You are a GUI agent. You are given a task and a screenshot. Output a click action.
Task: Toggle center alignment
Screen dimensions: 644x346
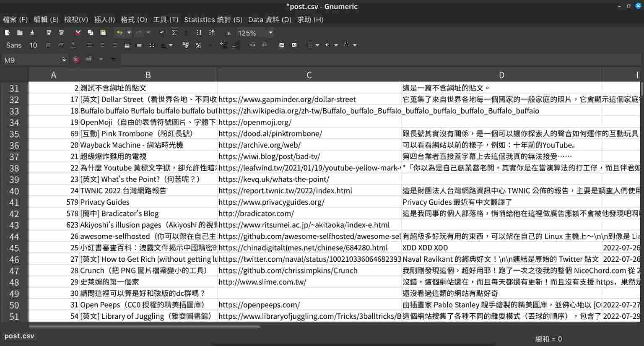coord(102,45)
